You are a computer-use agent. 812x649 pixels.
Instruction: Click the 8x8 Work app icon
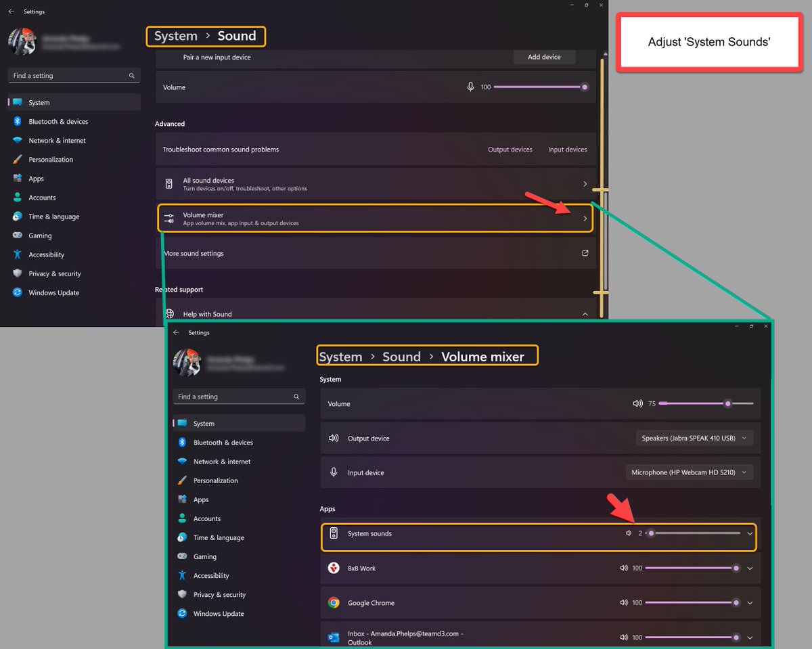[x=334, y=568]
